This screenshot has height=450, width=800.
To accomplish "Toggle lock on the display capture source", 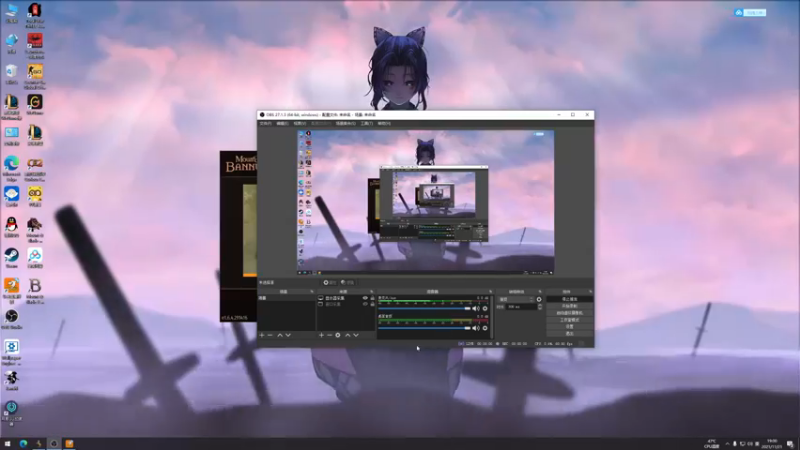I will point(372,298).
